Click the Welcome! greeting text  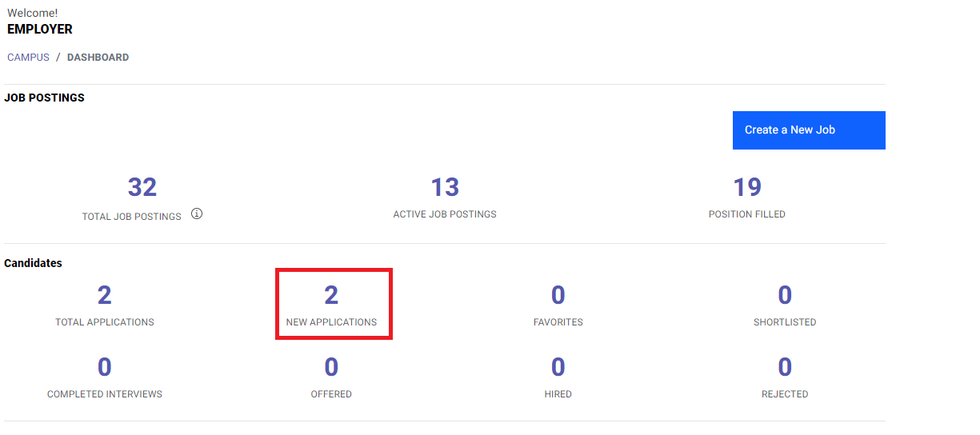coord(32,13)
